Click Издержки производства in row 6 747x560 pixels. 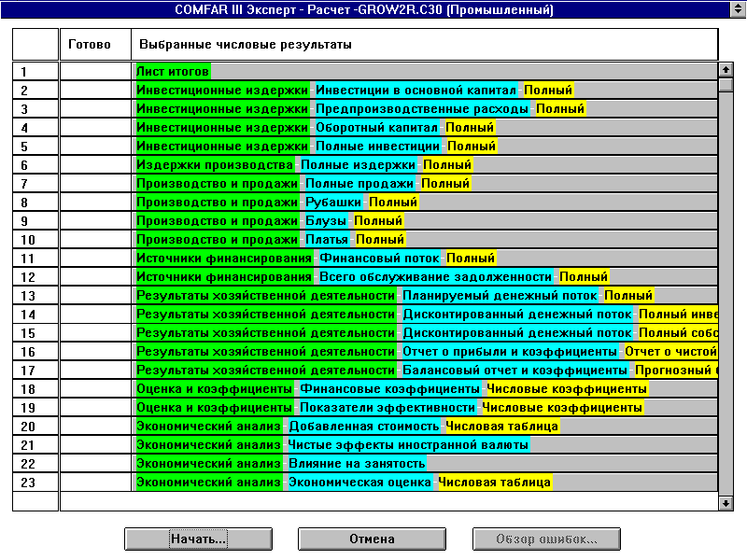click(215, 165)
